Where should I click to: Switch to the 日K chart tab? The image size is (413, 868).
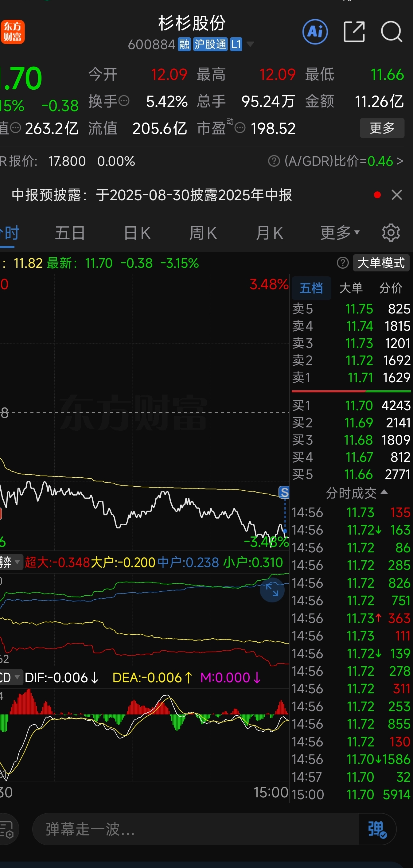click(137, 233)
